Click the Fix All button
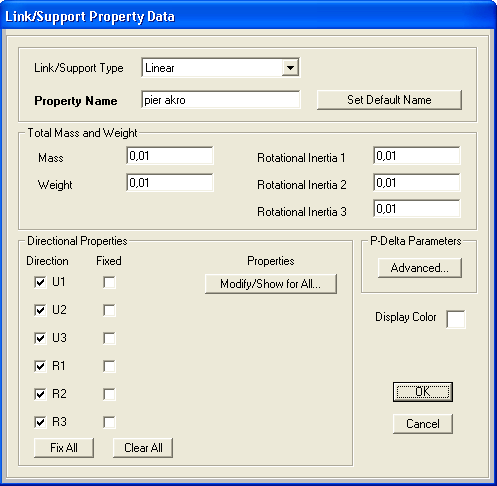 coord(64,448)
